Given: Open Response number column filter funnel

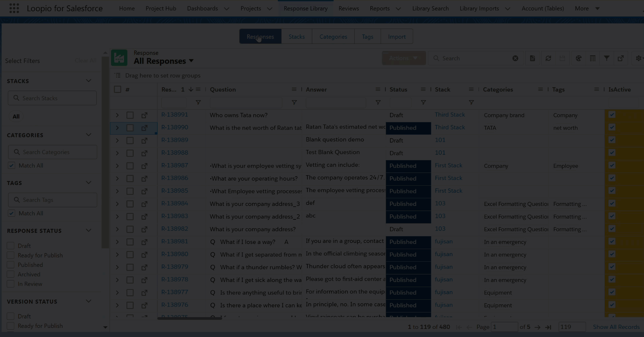Looking at the screenshot, I should (198, 102).
